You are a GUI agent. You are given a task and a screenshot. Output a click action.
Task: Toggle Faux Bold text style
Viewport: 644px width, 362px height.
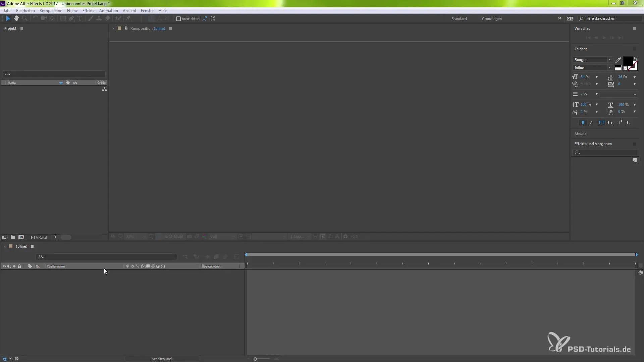point(583,123)
